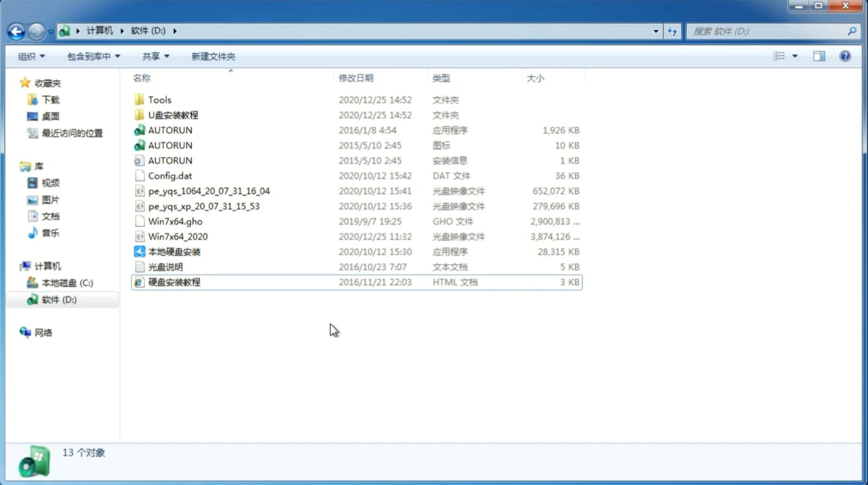Open 硬盘安装教程 HTML document
The height and width of the screenshot is (485, 868).
pos(173,282)
